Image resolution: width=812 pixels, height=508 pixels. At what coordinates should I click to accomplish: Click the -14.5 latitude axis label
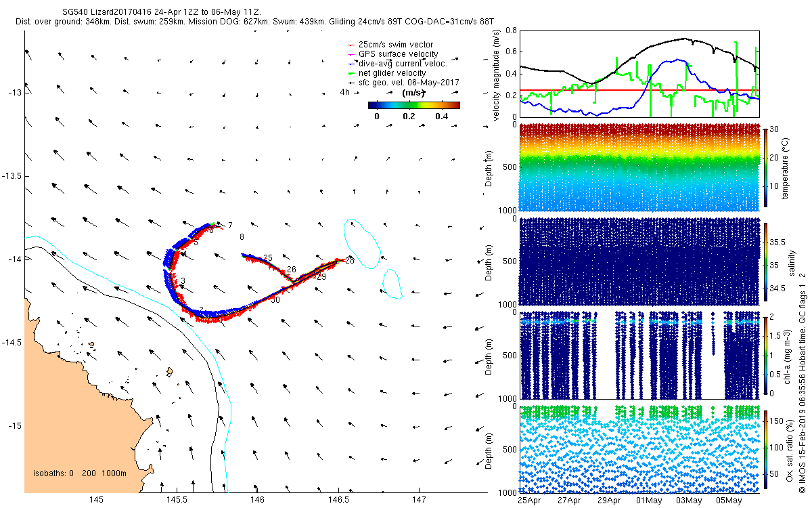tap(12, 343)
